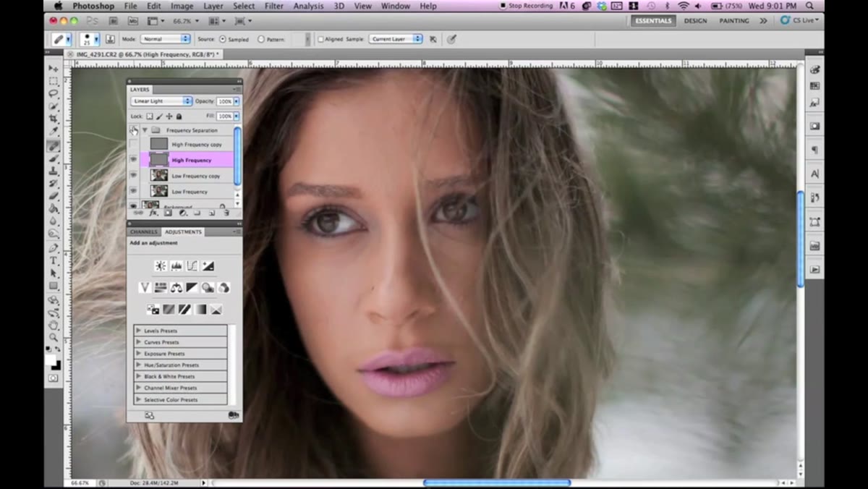
Task: Select the Clone Stamp tool
Action: click(x=54, y=171)
